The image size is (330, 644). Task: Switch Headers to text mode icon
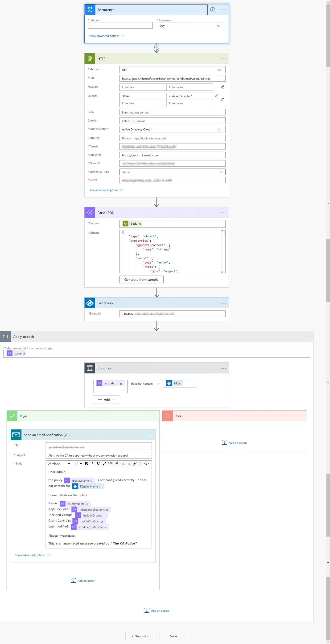click(x=223, y=87)
